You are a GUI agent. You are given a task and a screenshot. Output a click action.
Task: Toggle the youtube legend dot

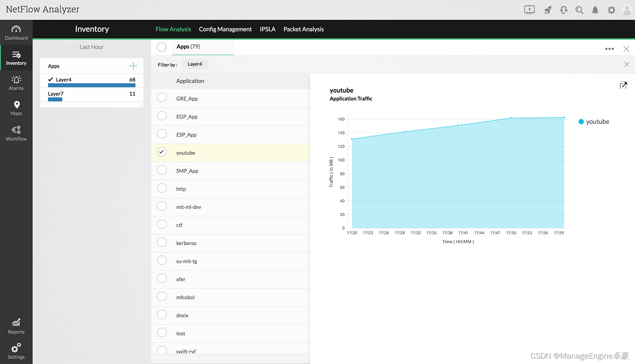click(x=581, y=122)
